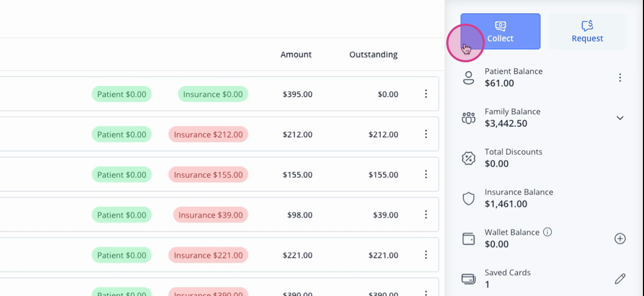Click the $0.00 outstanding value in first row

[388, 94]
